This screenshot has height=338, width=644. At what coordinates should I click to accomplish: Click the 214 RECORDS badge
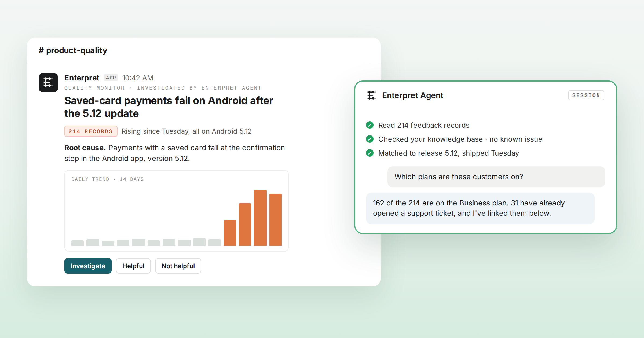[91, 131]
